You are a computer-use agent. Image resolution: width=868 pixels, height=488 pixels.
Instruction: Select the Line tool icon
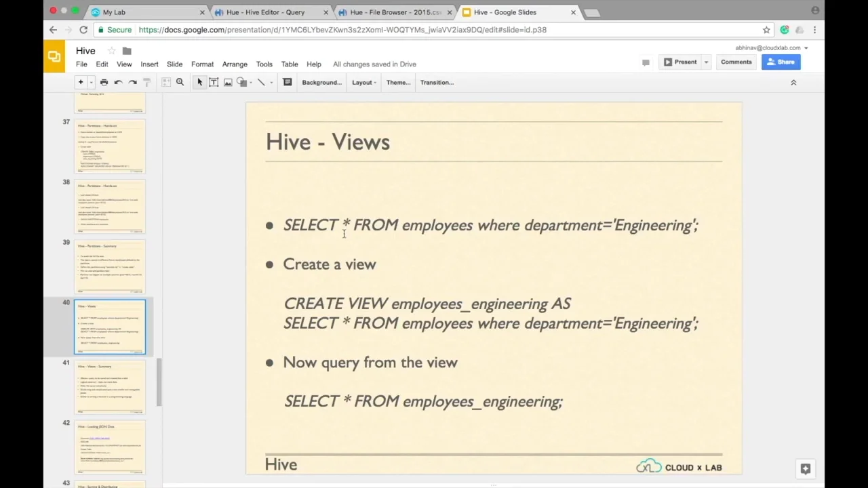[x=261, y=83]
